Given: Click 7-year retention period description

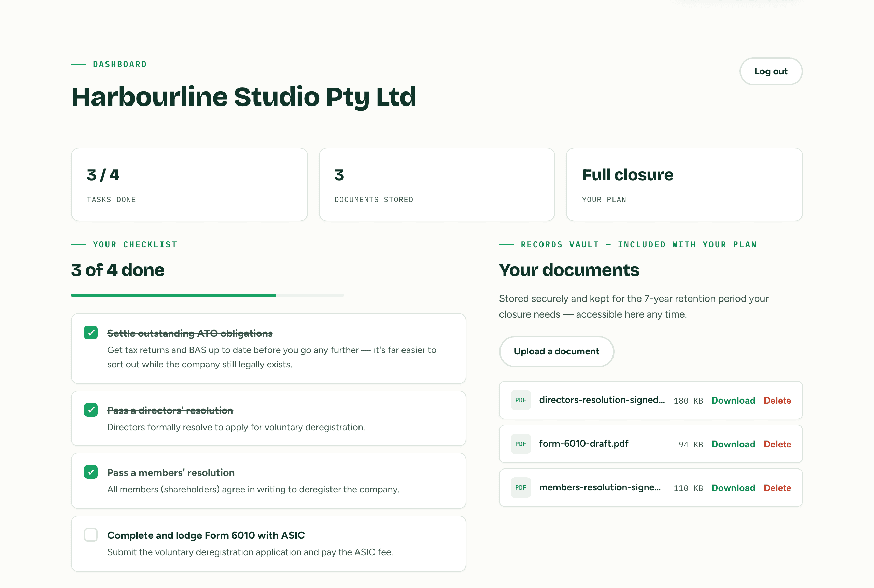Looking at the screenshot, I should (634, 306).
